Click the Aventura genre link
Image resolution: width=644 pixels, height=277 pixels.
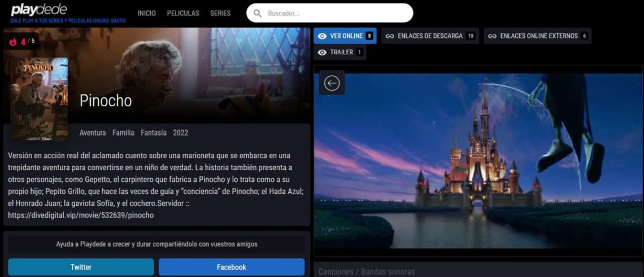93,133
